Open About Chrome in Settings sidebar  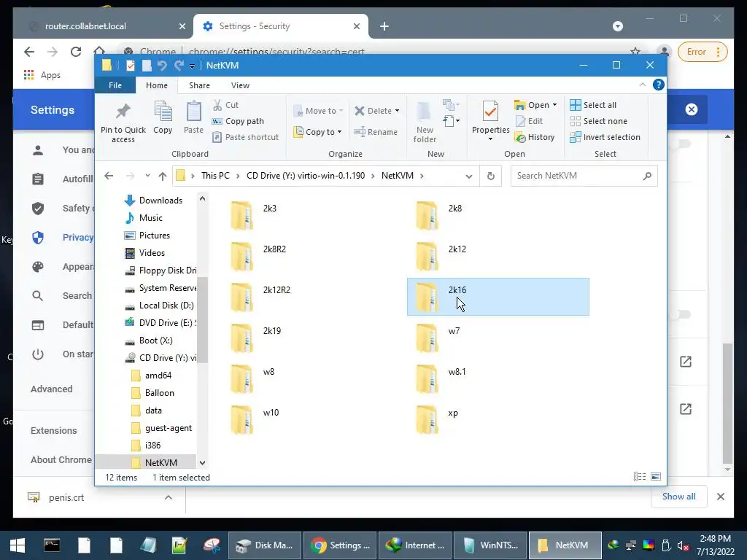[61, 459]
